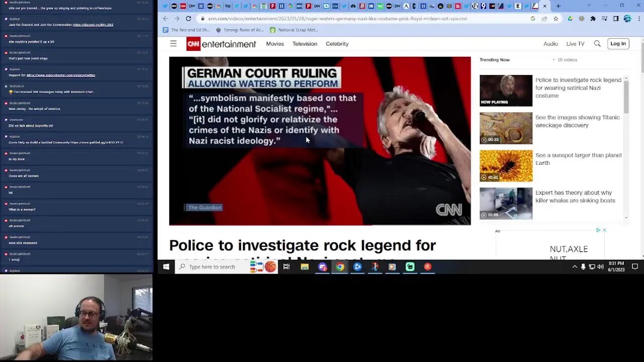Screen dimensions: 644x362
Task: Play the Titanic wreckage discovery video thumbnail
Action: pyautogui.click(x=506, y=128)
